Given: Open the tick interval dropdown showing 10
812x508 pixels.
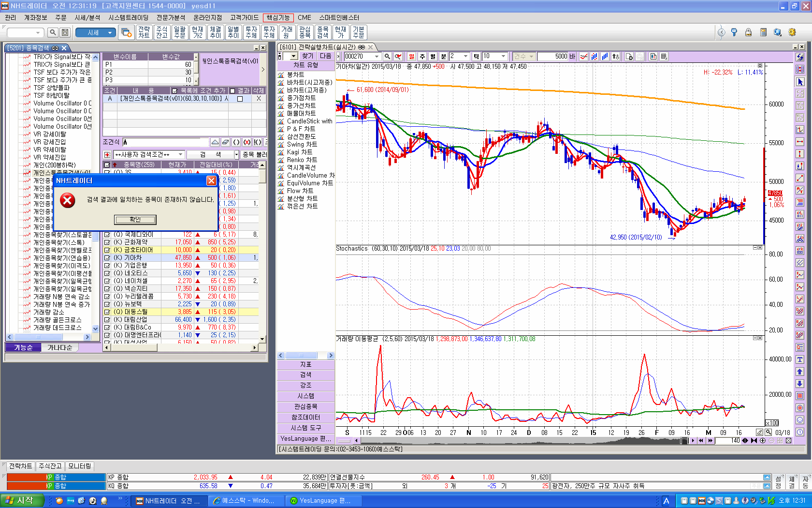Looking at the screenshot, I should tap(504, 57).
